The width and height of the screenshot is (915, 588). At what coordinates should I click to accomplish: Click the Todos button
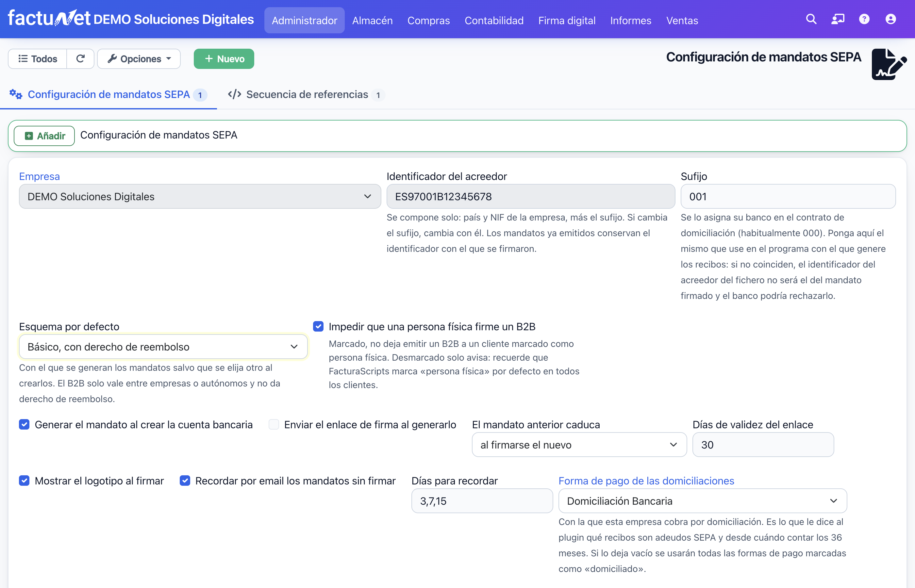(38, 59)
